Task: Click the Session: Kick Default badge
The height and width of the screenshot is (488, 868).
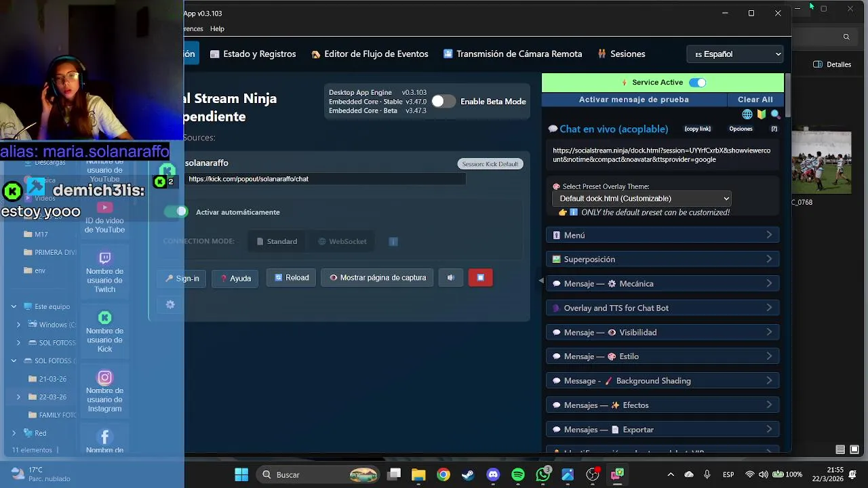Action: 490,164
